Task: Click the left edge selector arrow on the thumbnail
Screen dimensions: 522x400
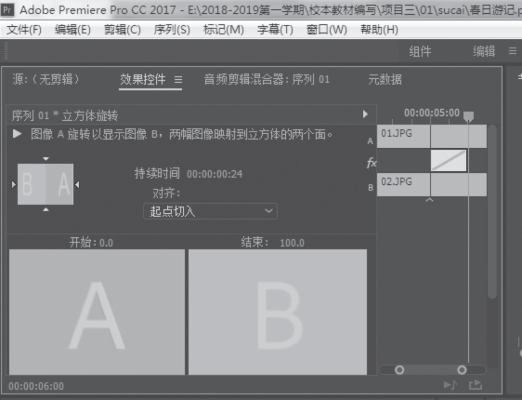Action: [x=14, y=184]
